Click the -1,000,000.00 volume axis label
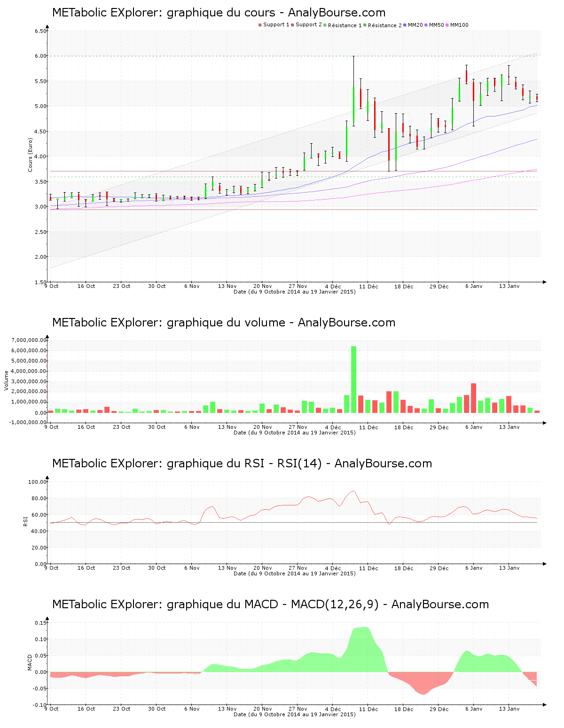The height and width of the screenshot is (728, 564). pyautogui.click(x=27, y=422)
